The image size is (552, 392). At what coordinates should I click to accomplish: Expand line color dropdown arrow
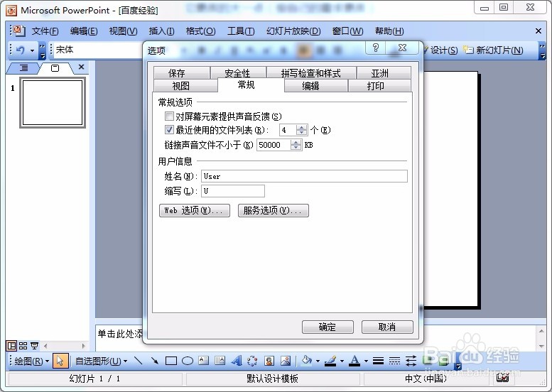pos(342,361)
